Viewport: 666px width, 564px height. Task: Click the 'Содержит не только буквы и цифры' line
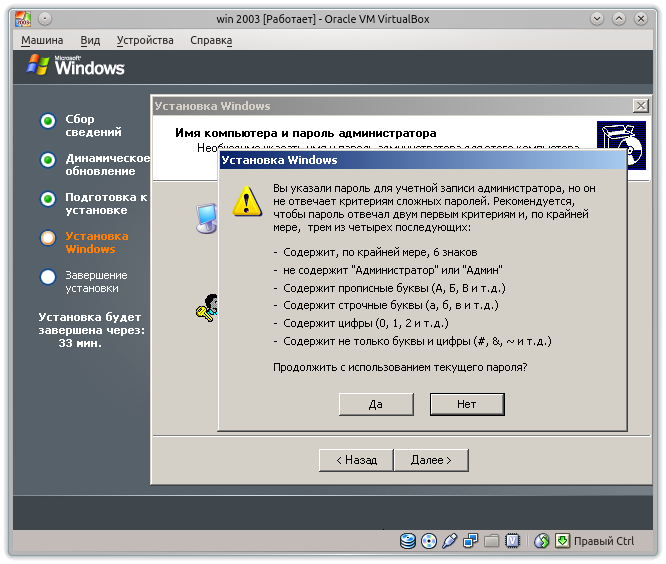coord(417,341)
